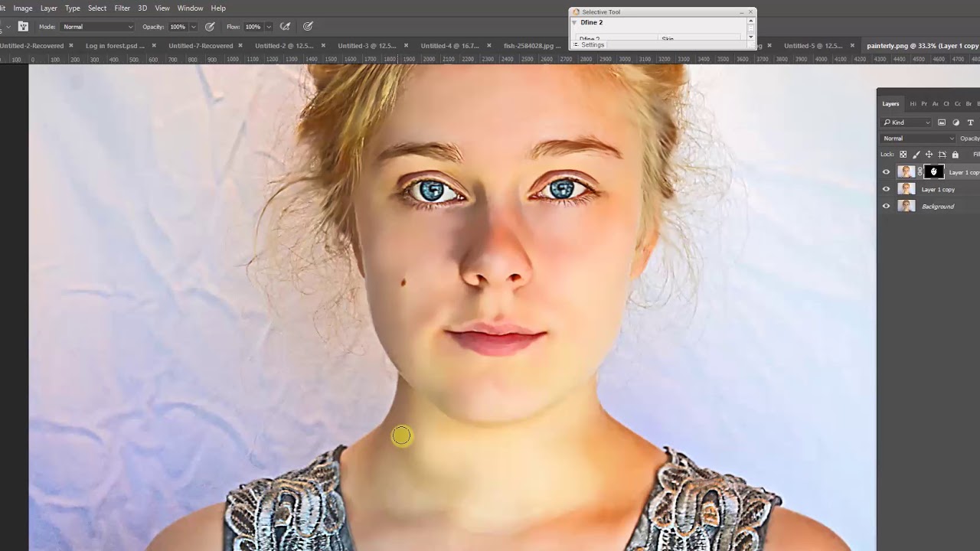Select the Background layer thumbnail

(x=906, y=206)
